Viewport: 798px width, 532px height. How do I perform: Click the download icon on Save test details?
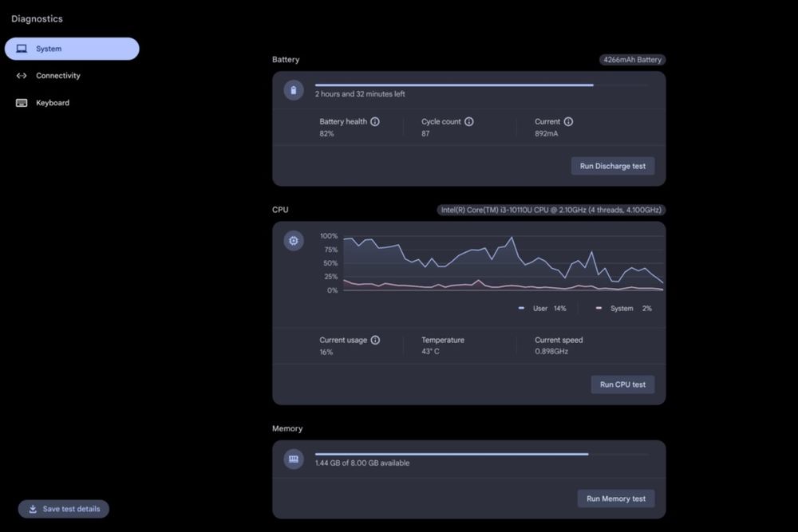tap(33, 509)
